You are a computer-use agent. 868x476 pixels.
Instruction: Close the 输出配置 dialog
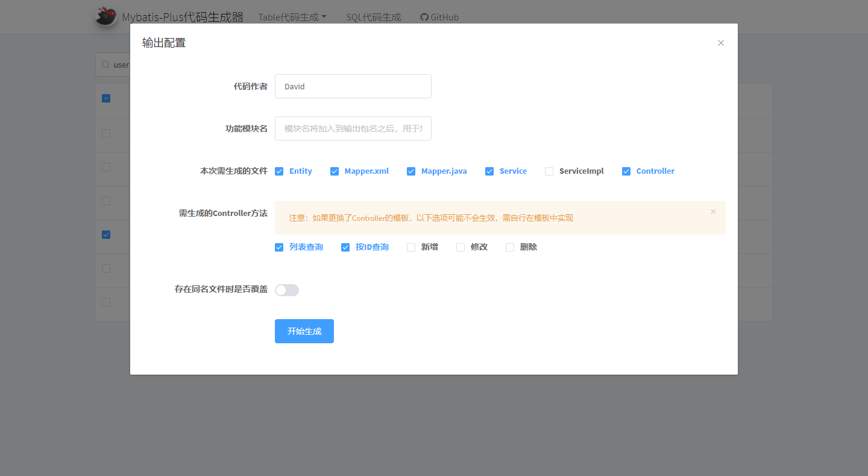coord(721,43)
